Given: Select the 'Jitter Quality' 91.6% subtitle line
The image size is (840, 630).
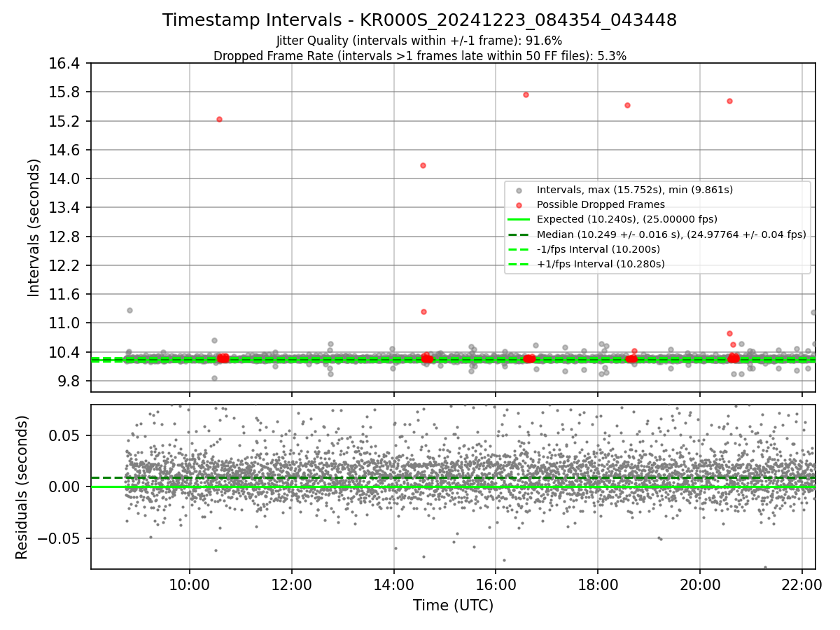Looking at the screenshot, I should click(x=419, y=41).
